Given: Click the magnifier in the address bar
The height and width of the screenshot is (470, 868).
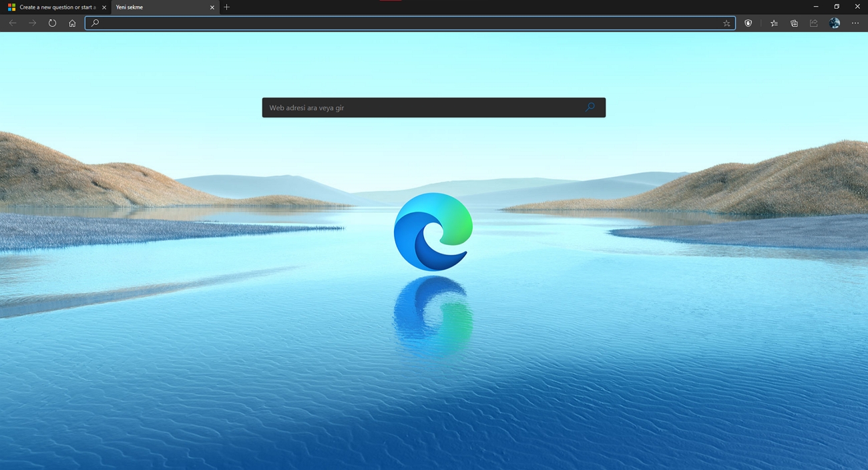Looking at the screenshot, I should (94, 23).
